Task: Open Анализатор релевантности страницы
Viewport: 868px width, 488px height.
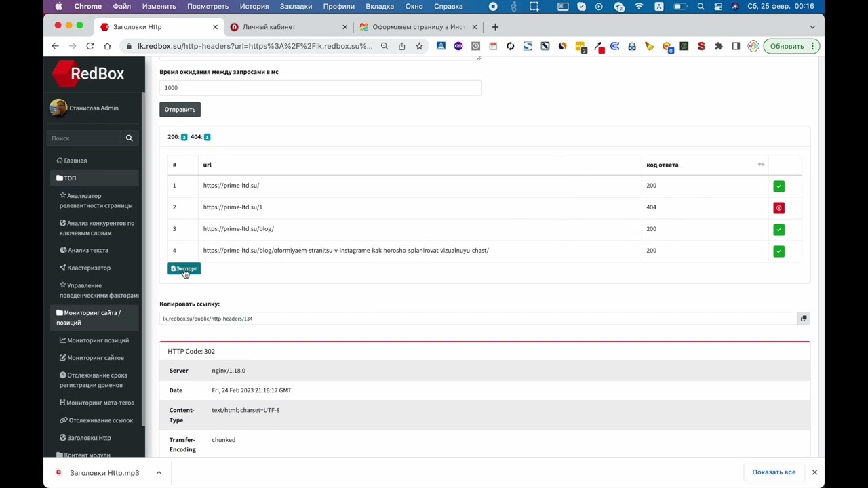Action: pos(96,201)
